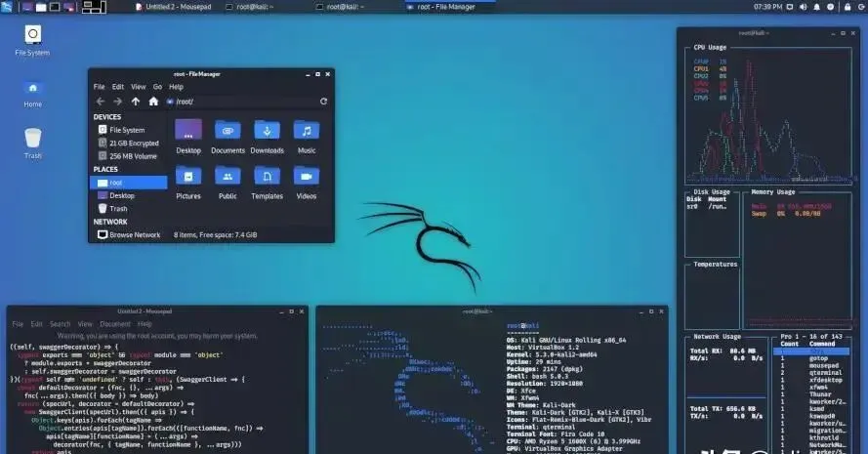Image resolution: width=868 pixels, height=454 pixels.
Task: Select 'Thunar' row in process list
Action: click(x=811, y=394)
